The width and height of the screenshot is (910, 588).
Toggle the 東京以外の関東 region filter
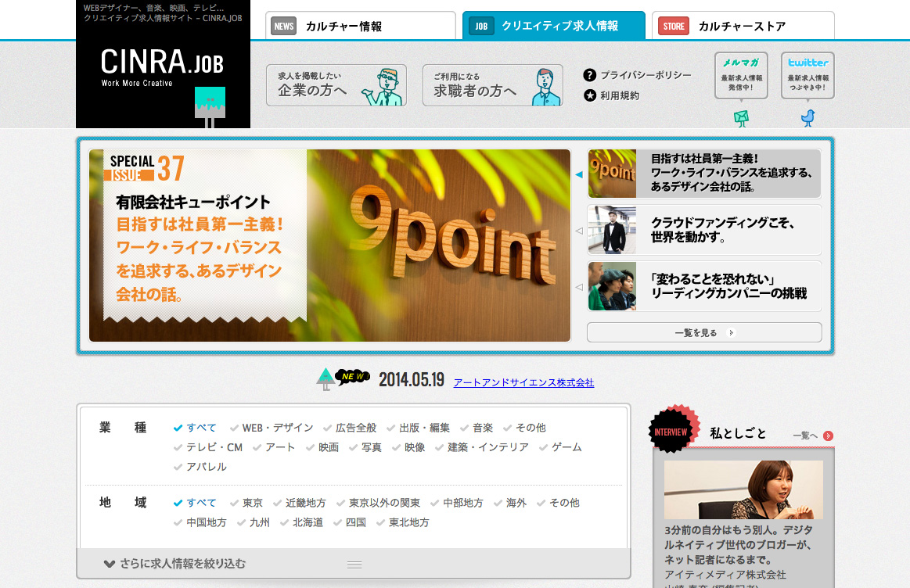click(379, 503)
